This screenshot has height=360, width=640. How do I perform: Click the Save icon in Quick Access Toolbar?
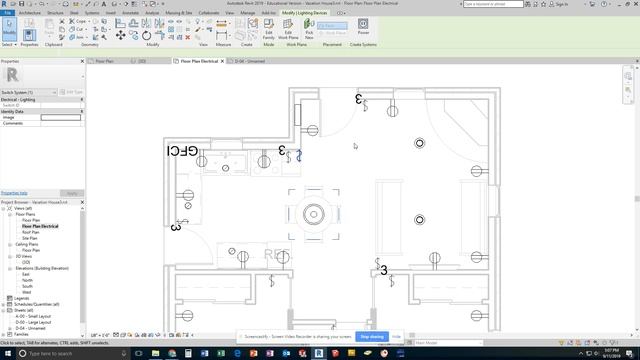click(x=22, y=4)
